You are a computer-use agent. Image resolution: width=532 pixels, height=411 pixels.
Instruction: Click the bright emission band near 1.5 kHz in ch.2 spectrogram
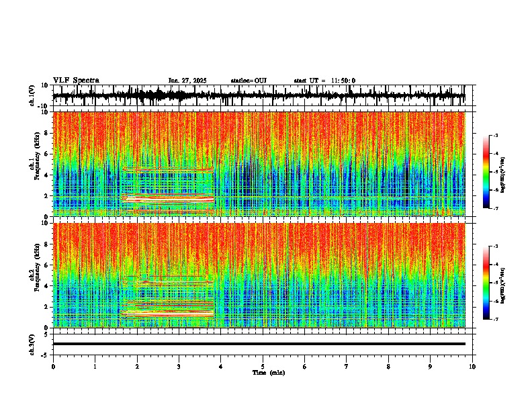167,314
